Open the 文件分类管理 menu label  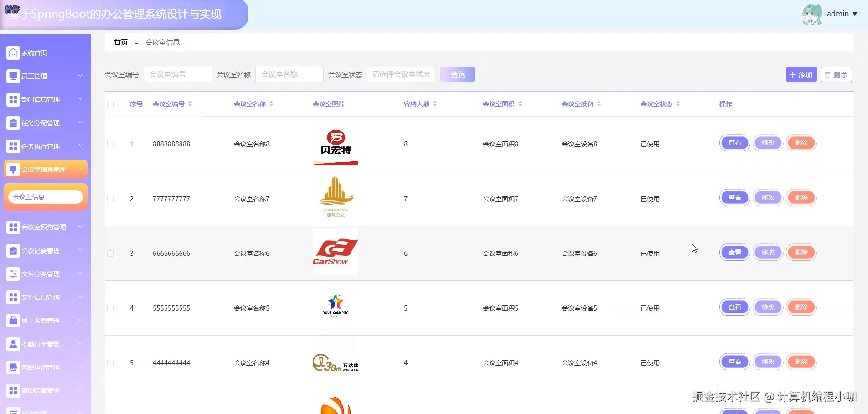click(x=41, y=274)
